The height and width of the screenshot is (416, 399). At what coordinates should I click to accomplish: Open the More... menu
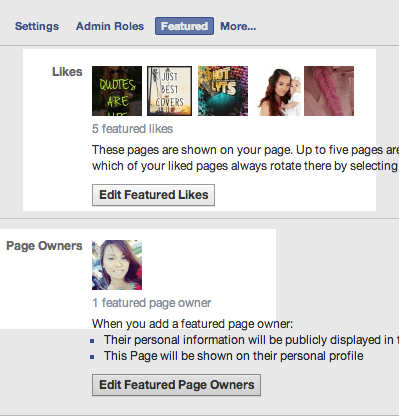click(x=238, y=26)
